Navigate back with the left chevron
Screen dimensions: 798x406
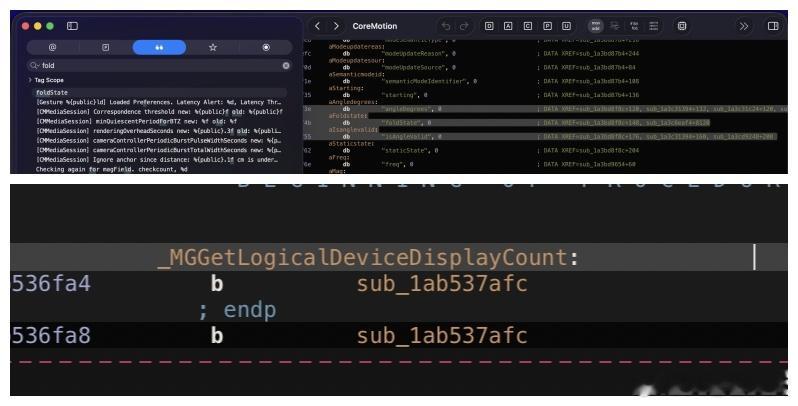coord(317,26)
